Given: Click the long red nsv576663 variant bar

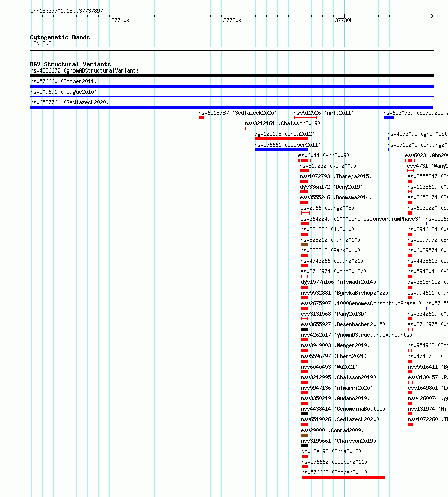Looking at the screenshot, I should [x=343, y=477].
